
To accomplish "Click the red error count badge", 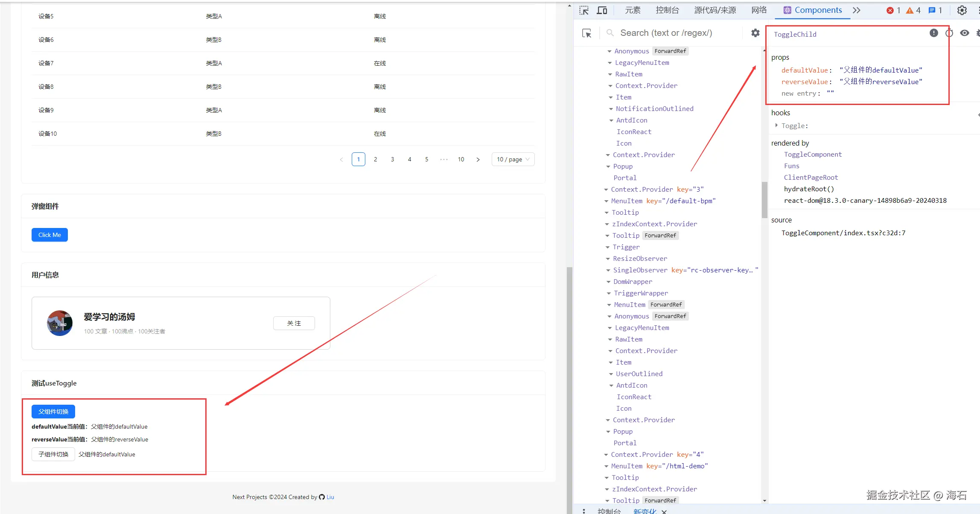I will [893, 10].
